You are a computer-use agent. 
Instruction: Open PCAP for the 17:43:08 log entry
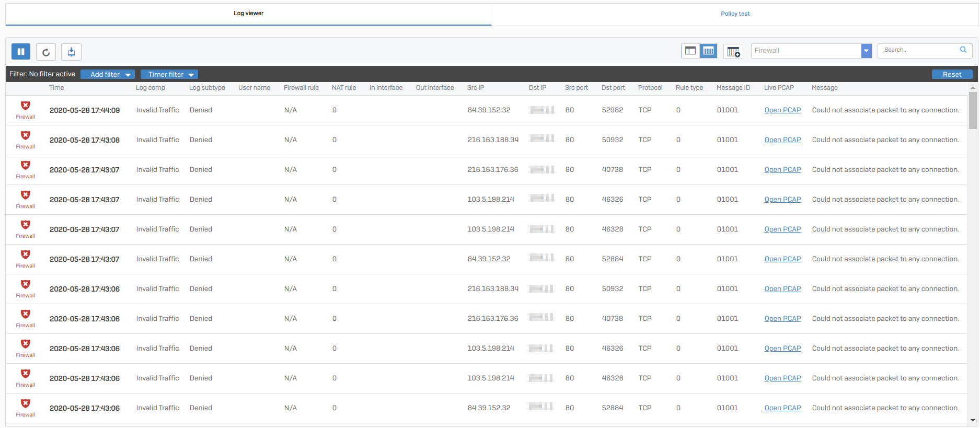pos(782,140)
